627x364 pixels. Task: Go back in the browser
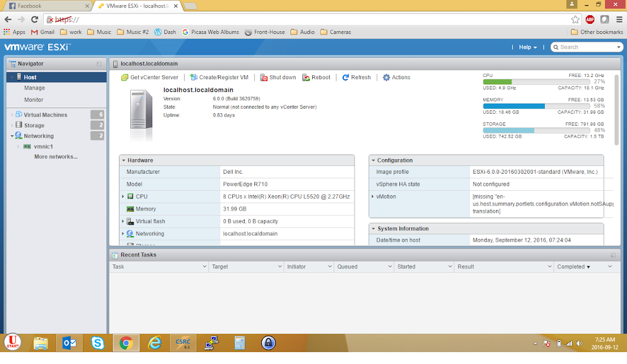(8, 19)
